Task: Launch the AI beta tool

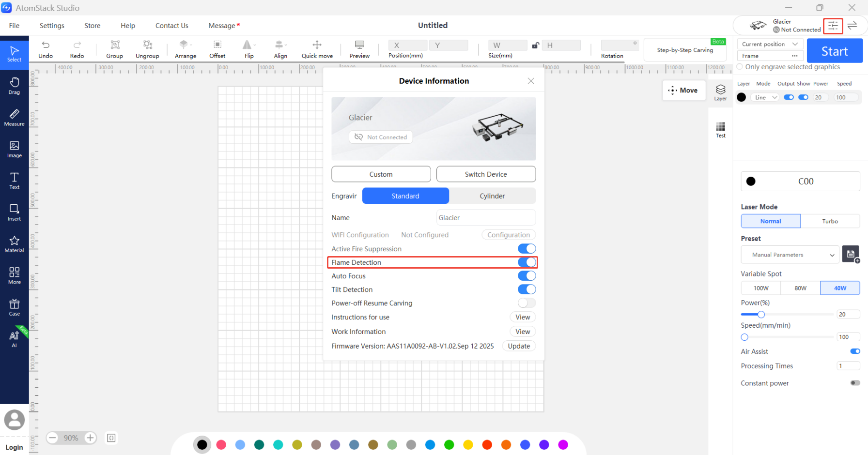Action: coord(14,338)
